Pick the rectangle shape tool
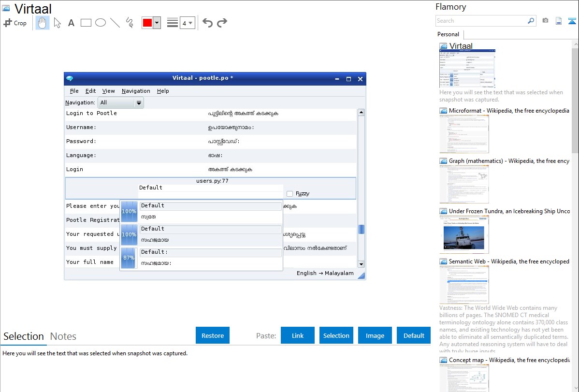Screen dimensions: 579x392 (86, 23)
